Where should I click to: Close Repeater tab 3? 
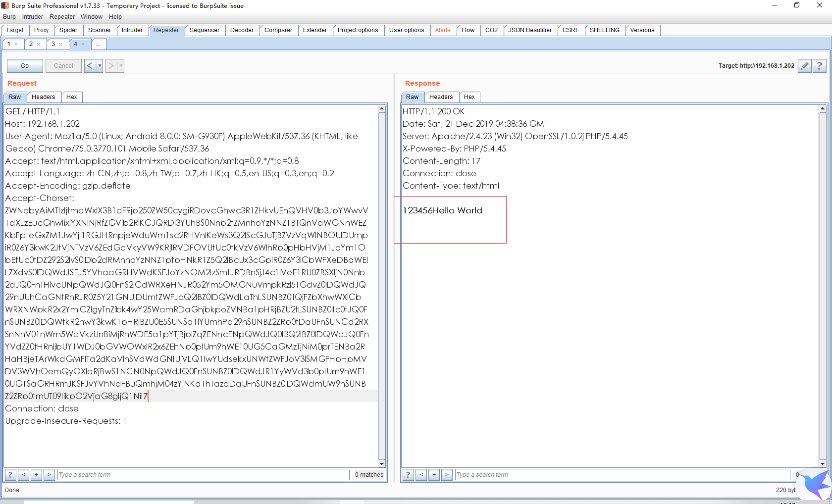click(61, 45)
